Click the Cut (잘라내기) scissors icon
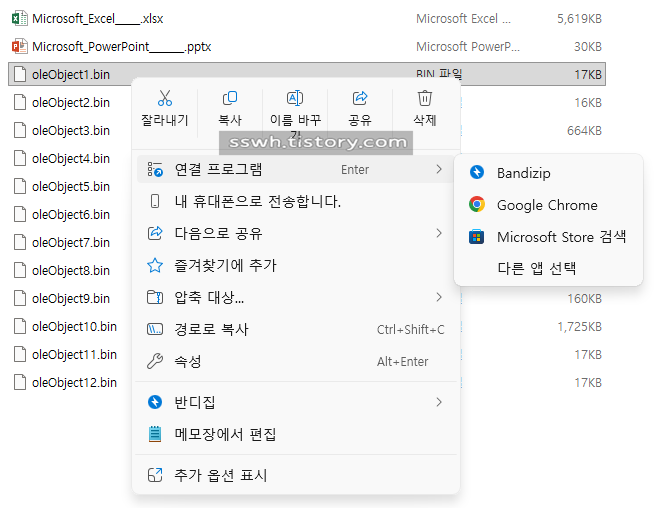The height and width of the screenshot is (509, 660). [165, 98]
